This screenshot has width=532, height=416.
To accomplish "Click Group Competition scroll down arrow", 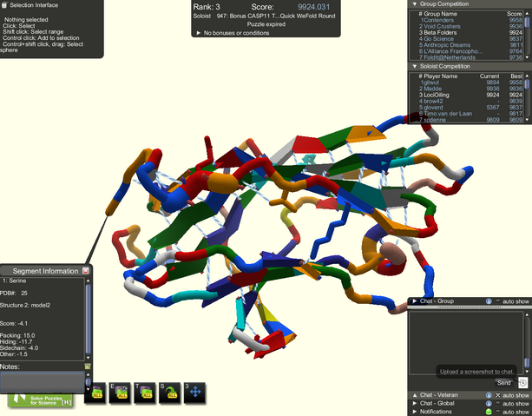I will tap(527, 57).
